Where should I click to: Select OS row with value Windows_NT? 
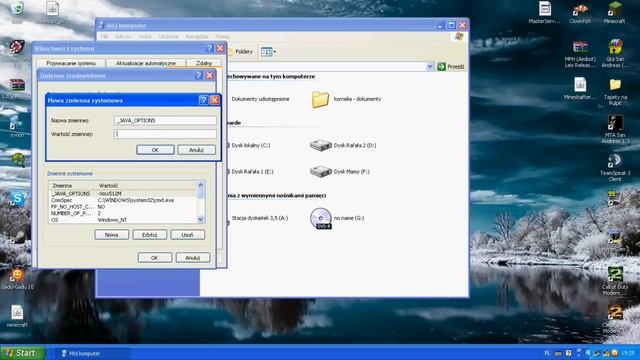tap(123, 220)
